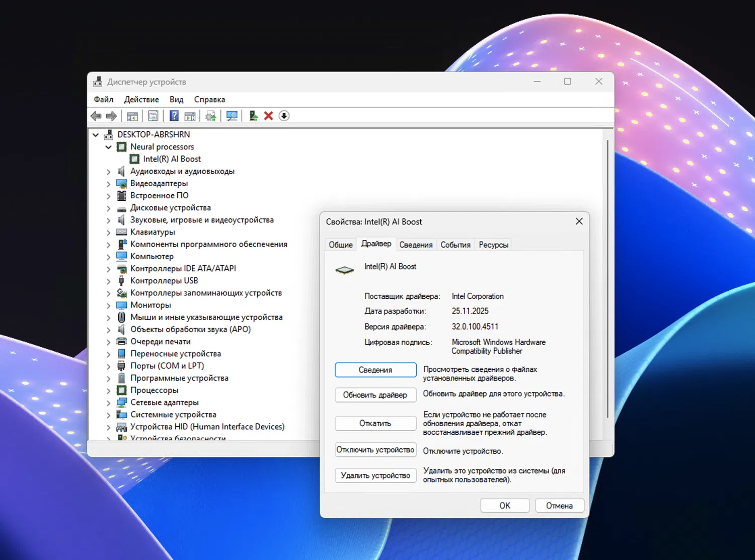Image resolution: width=755 pixels, height=560 pixels.
Task: Switch to the События tab
Action: pyautogui.click(x=455, y=245)
